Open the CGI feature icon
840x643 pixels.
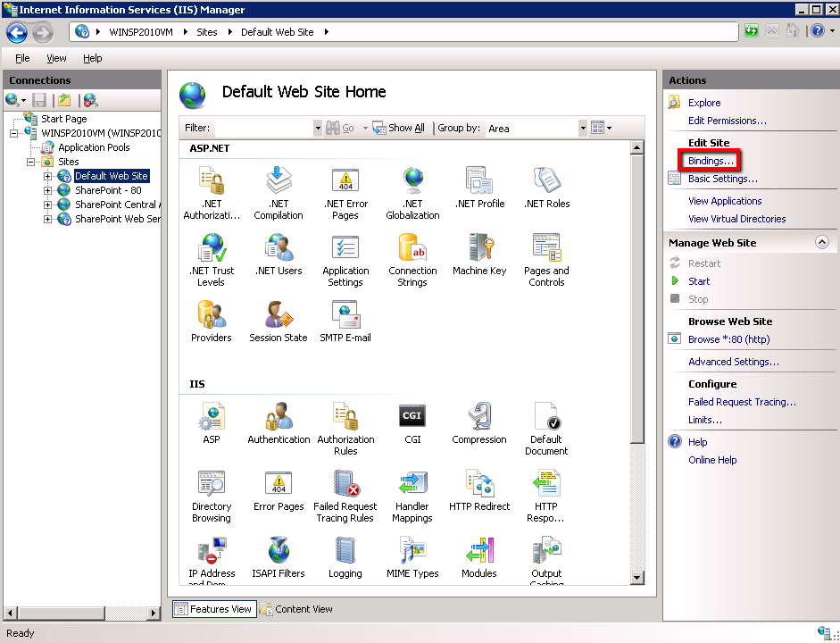coord(412,422)
